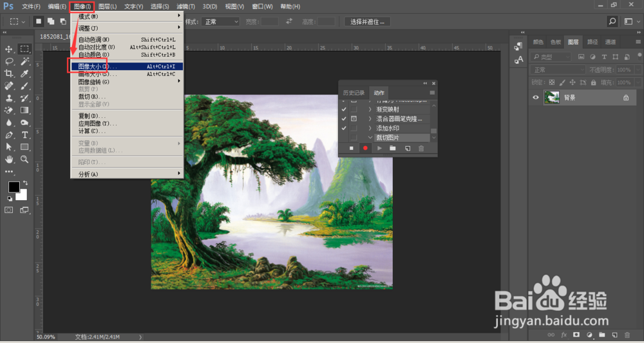Viewport: 644px width, 343px height.
Task: Toggle dialog control for 混合器画笔克隆 action
Action: (354, 119)
